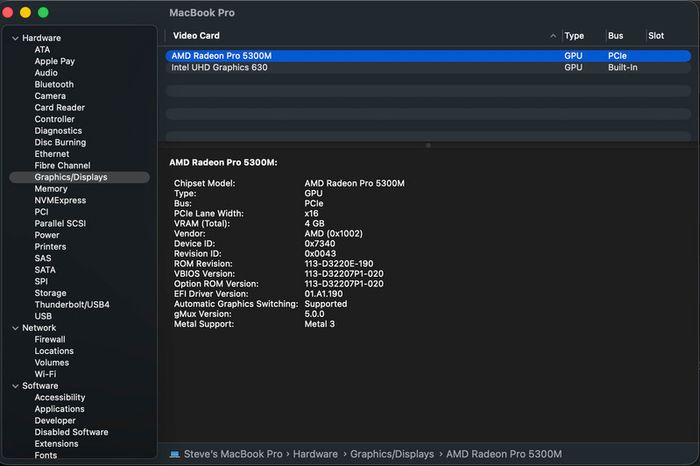Open PCI entry in sidebar
The width and height of the screenshot is (700, 466).
[42, 212]
